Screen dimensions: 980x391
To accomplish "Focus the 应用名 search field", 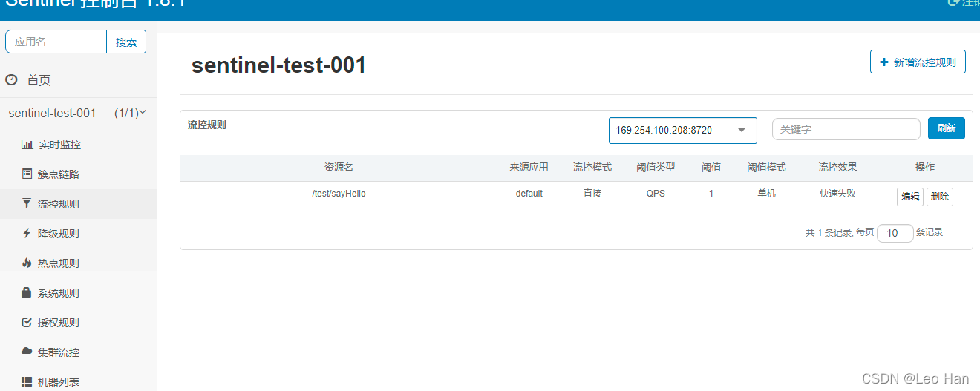I will (x=56, y=42).
